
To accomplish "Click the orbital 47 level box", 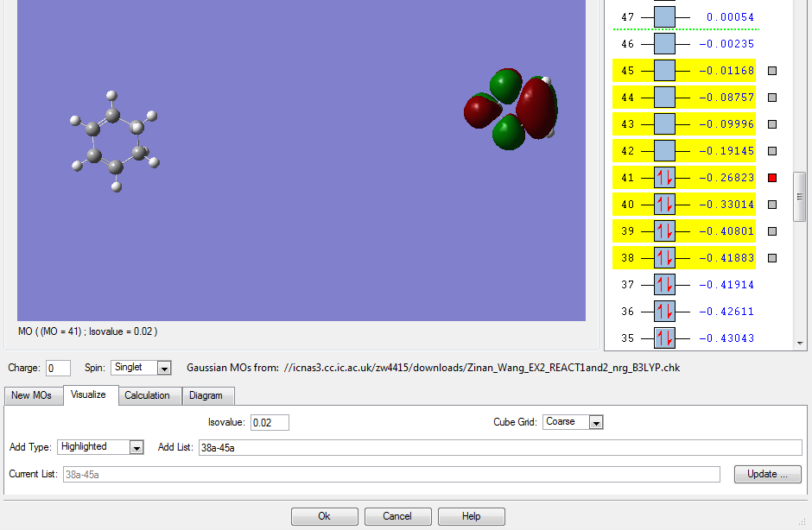I will [664, 17].
